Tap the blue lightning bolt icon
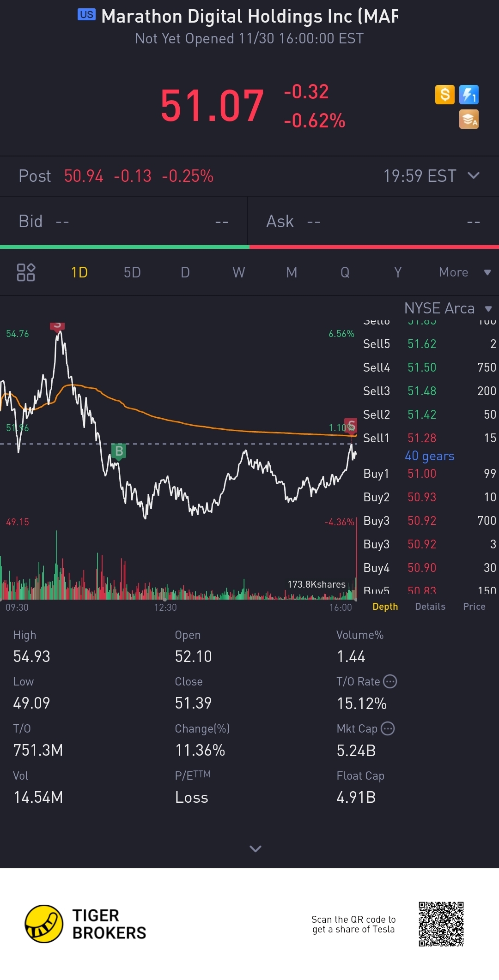The image size is (499, 980). point(469,95)
